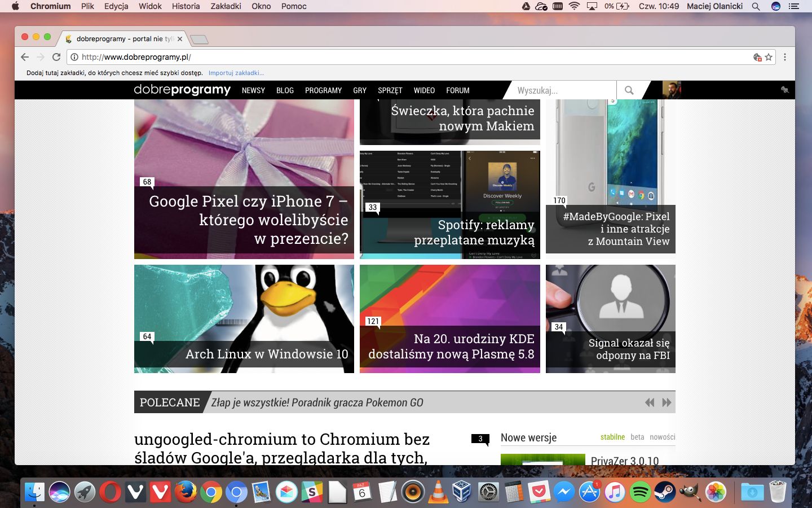Open the Pomoc menu
The width and height of the screenshot is (812, 508).
click(294, 6)
